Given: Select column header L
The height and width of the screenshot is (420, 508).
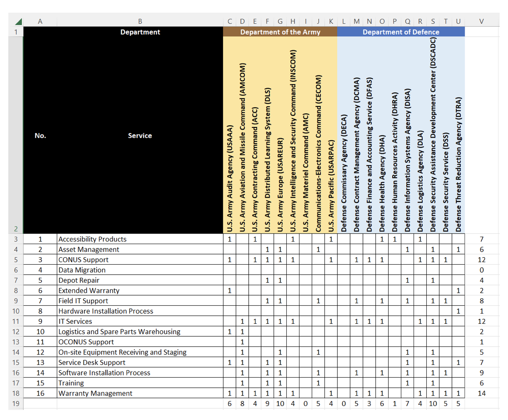Looking at the screenshot, I should coord(344,21).
